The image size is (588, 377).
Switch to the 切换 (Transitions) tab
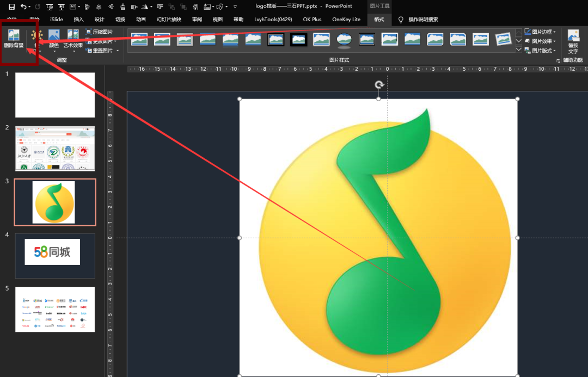120,20
